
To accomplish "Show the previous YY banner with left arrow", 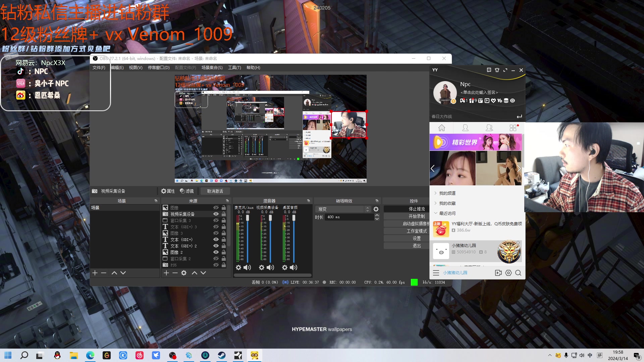I will point(433,168).
